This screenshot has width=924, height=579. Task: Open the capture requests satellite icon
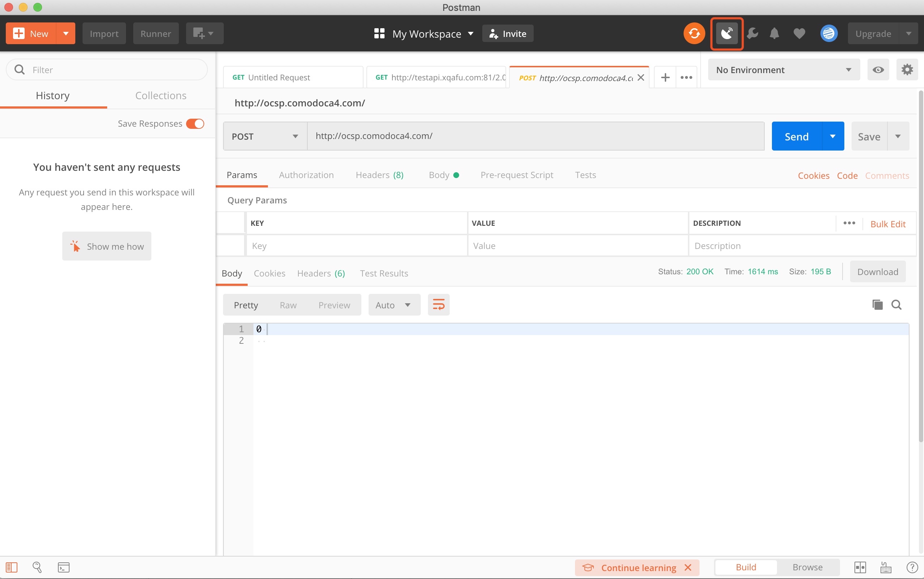pos(727,34)
